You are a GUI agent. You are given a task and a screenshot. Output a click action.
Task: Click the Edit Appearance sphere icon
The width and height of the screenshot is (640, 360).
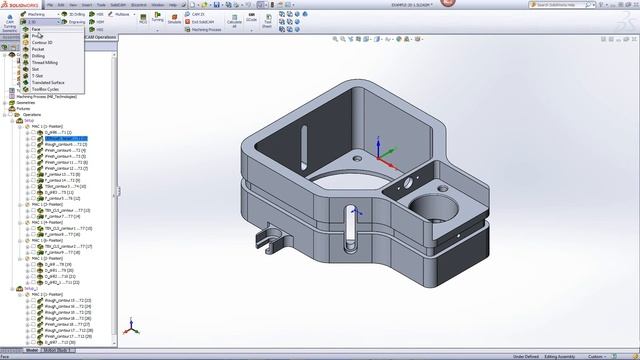pyautogui.click(x=399, y=39)
